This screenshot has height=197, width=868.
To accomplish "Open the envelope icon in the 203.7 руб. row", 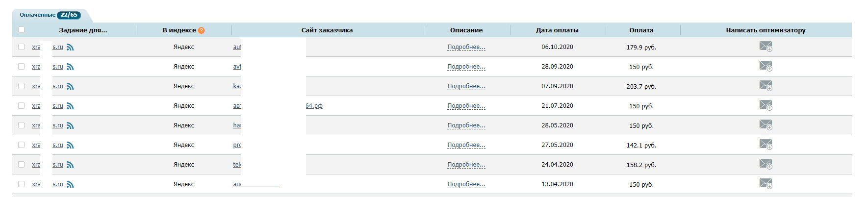I will pos(766,86).
